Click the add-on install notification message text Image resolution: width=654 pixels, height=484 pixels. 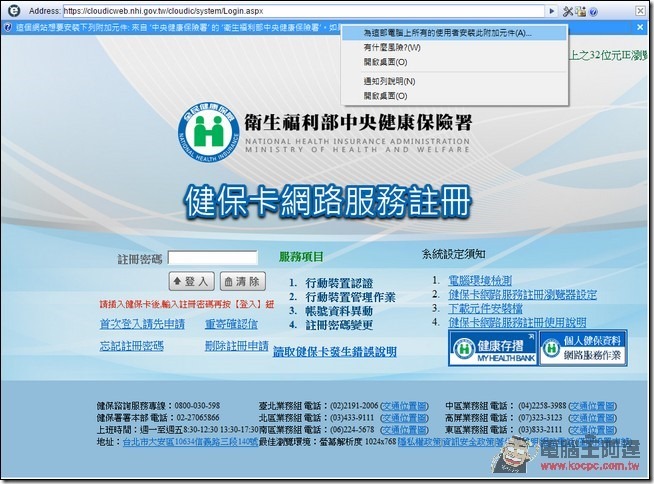(x=177, y=28)
